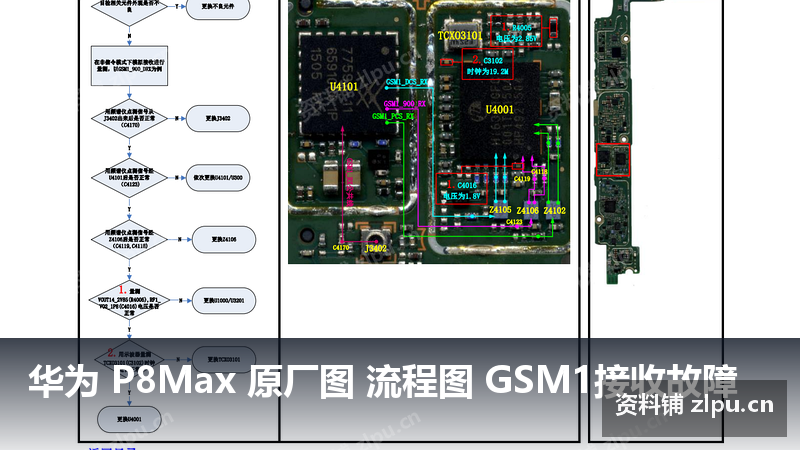The image size is (800, 450).
Task: Click the C4118 capacitor label on PCB
Action: tap(539, 172)
